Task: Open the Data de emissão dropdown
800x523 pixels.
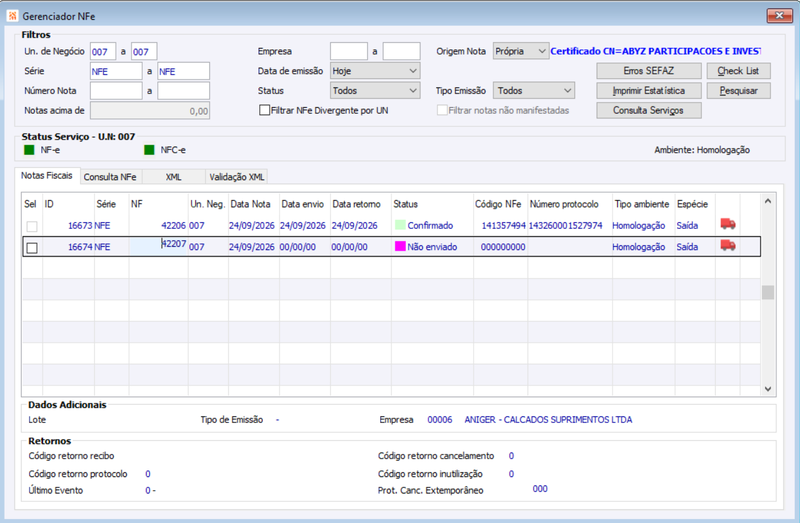Action: tap(375, 71)
